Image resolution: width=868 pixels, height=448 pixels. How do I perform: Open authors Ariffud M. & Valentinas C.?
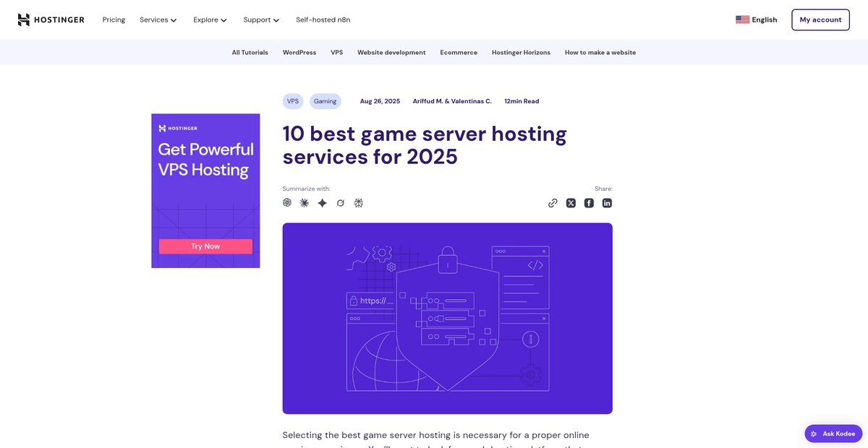click(452, 101)
